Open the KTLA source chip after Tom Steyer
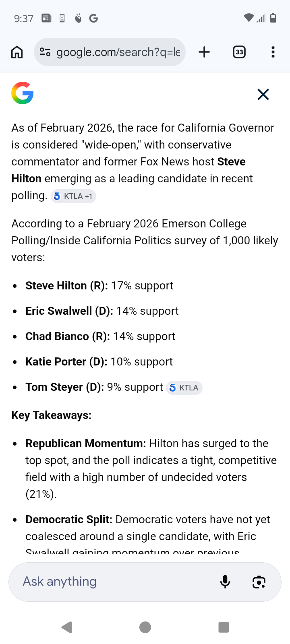 (184, 388)
